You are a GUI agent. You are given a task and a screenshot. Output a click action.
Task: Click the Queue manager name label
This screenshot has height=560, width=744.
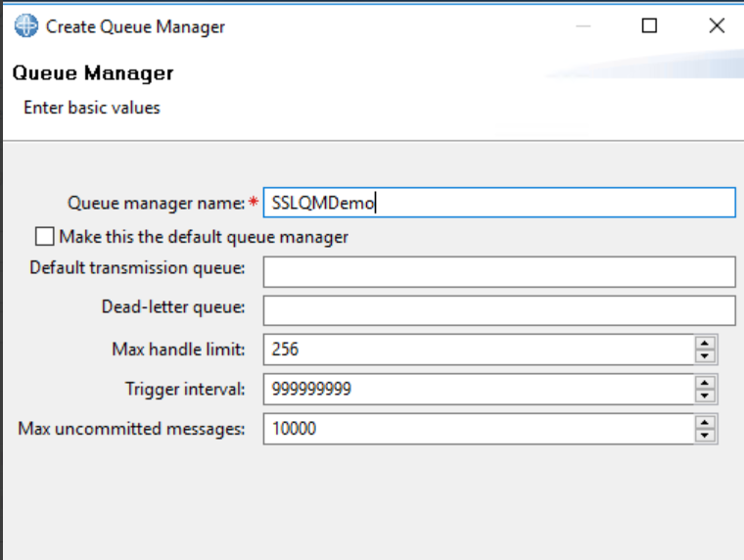pyautogui.click(x=156, y=203)
